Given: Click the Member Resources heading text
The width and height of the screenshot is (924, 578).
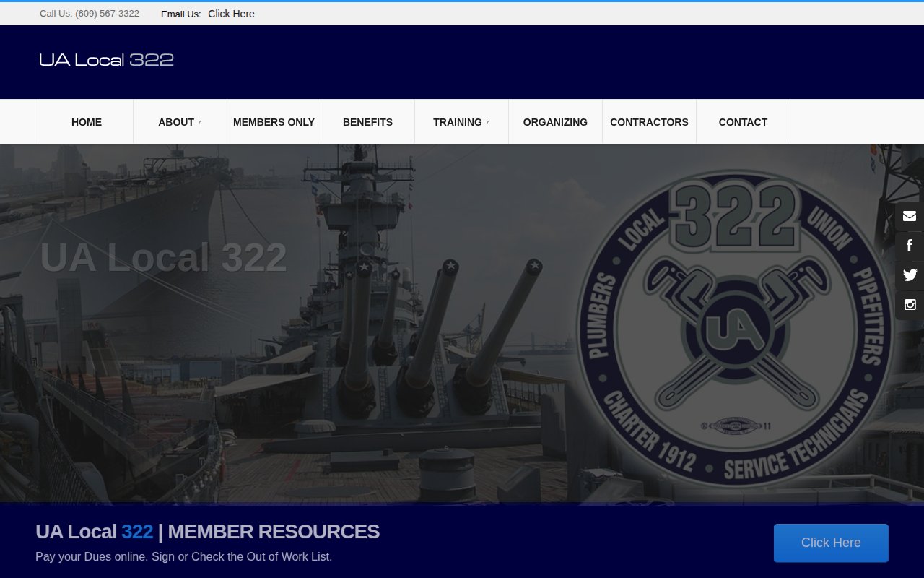Looking at the screenshot, I should point(207,532).
